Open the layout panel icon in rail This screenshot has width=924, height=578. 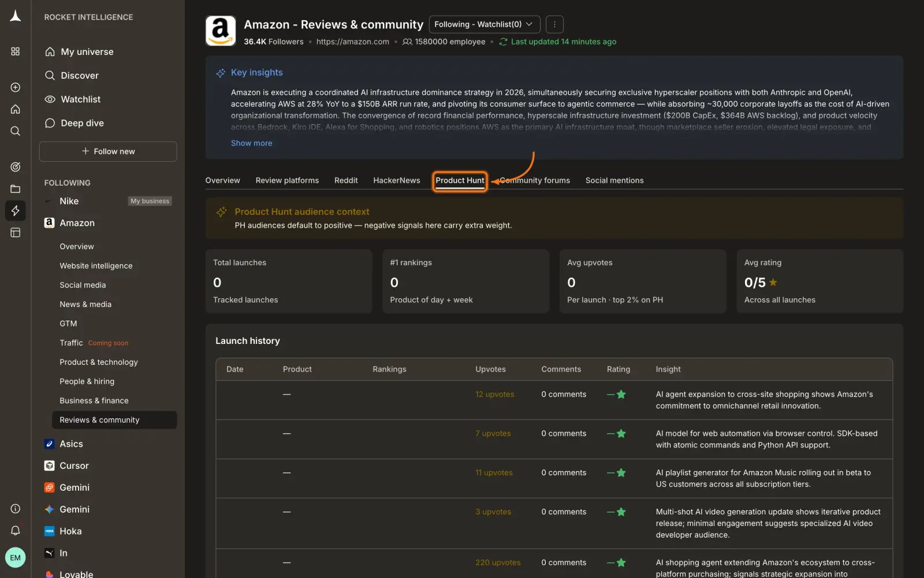coord(16,232)
